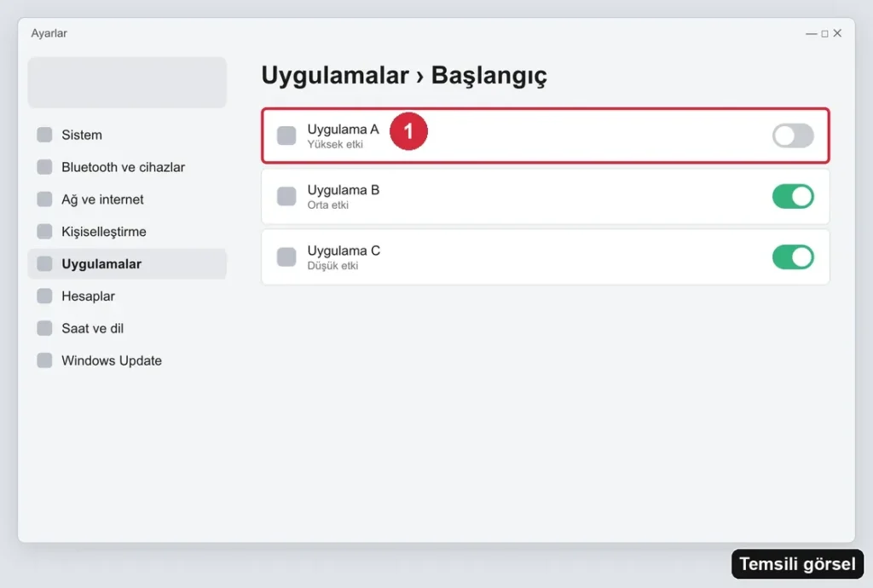Click the Uygulama A label

[343, 130]
